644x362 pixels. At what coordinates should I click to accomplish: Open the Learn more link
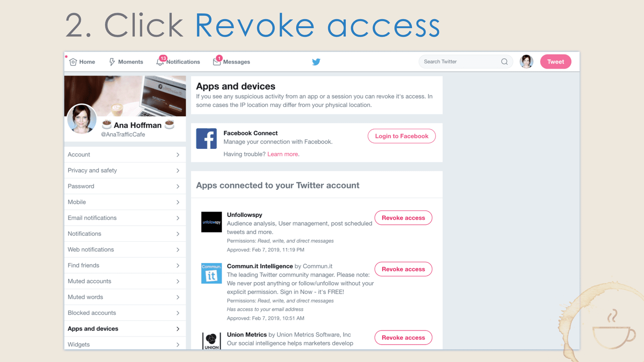283,154
